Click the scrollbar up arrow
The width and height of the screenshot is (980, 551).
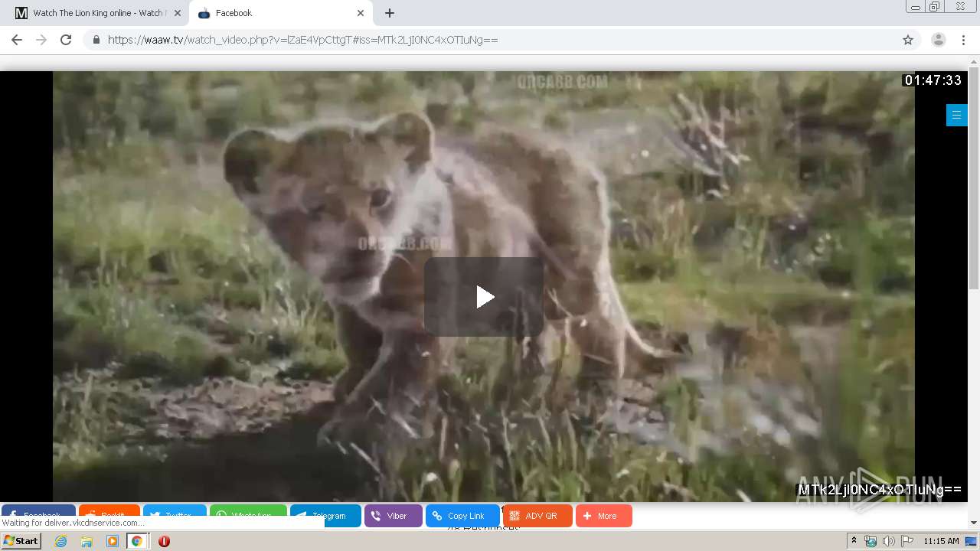point(974,60)
